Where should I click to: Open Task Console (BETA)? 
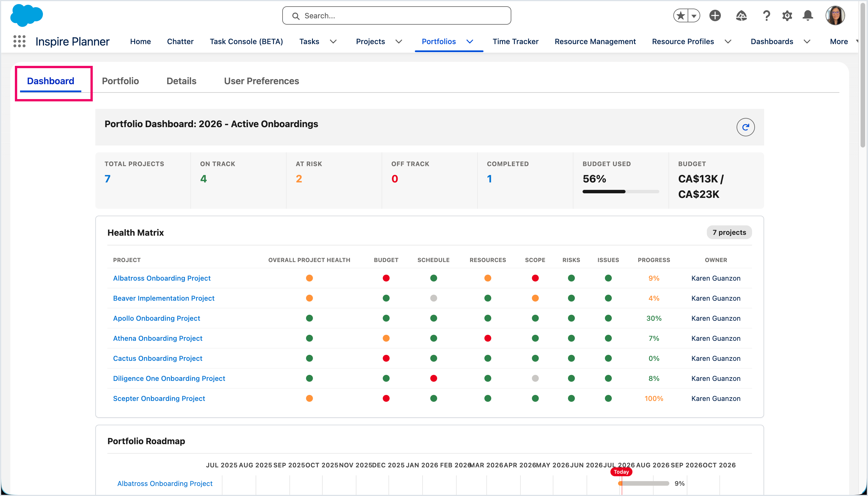tap(246, 42)
